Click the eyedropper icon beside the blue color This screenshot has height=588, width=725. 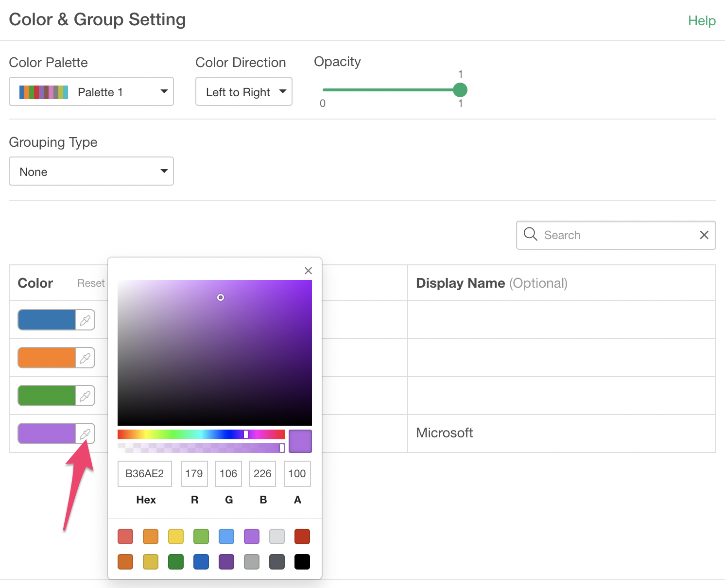(x=85, y=320)
